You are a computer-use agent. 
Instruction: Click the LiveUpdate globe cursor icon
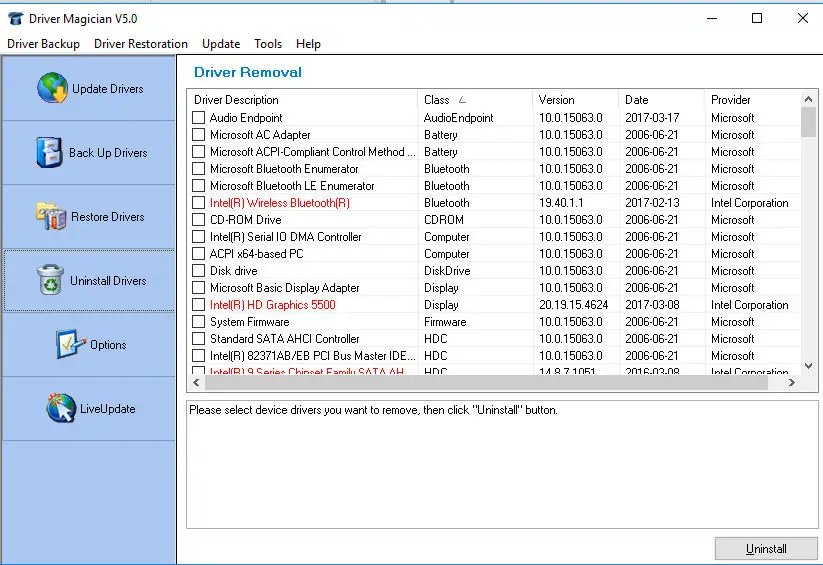[61, 408]
